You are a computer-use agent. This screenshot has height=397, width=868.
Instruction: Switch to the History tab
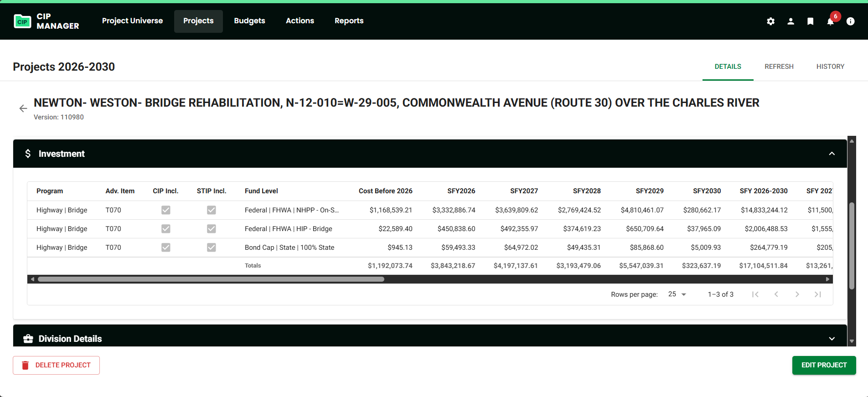830,67
